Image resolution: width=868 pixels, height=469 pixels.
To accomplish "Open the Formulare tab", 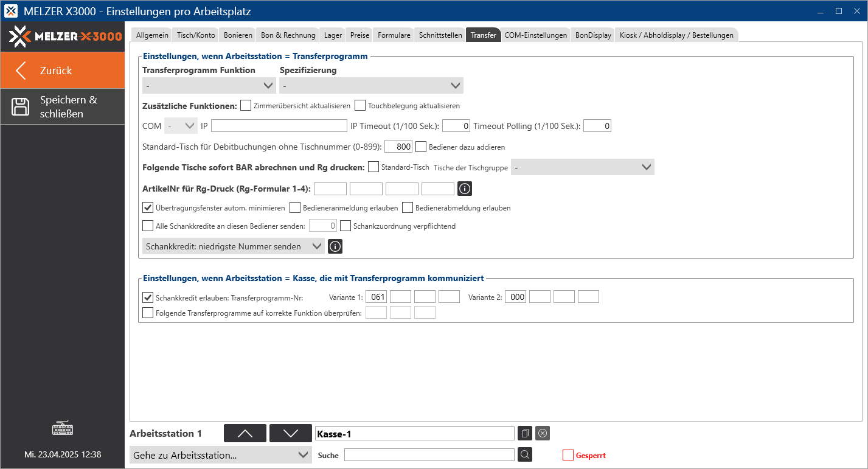I will [x=394, y=35].
